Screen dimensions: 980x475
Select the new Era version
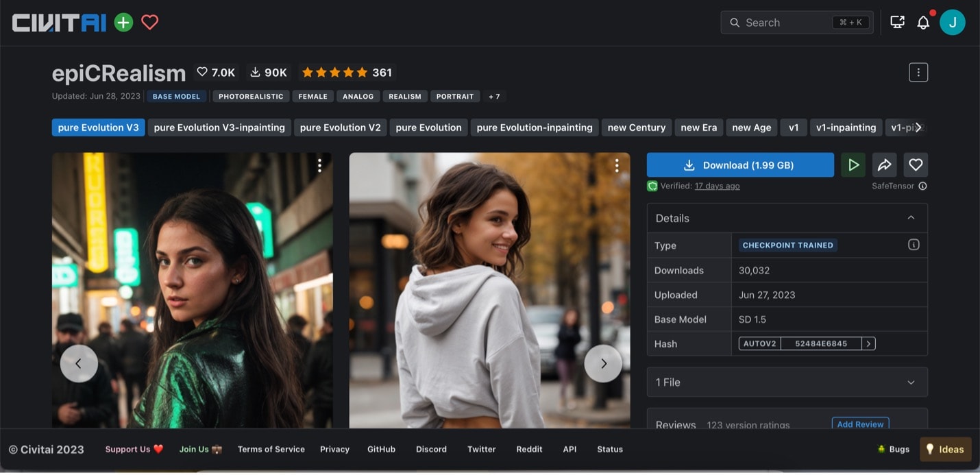tap(698, 127)
